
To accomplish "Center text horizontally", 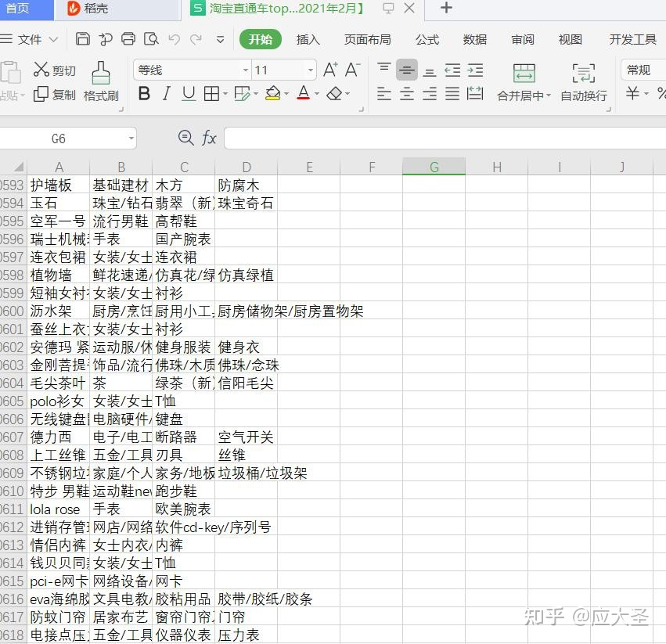I will pos(407,93).
